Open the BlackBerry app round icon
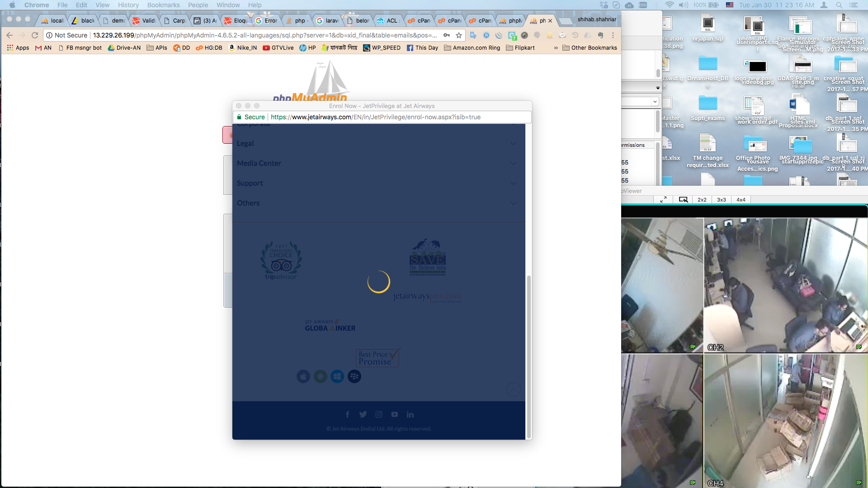Viewport: 868px width, 488px height. (x=354, y=376)
